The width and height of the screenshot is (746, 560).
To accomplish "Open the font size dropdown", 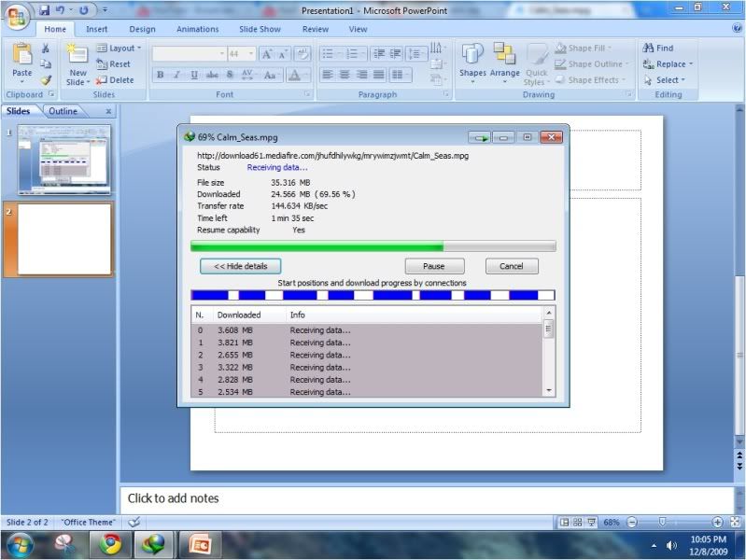I will (x=249, y=54).
